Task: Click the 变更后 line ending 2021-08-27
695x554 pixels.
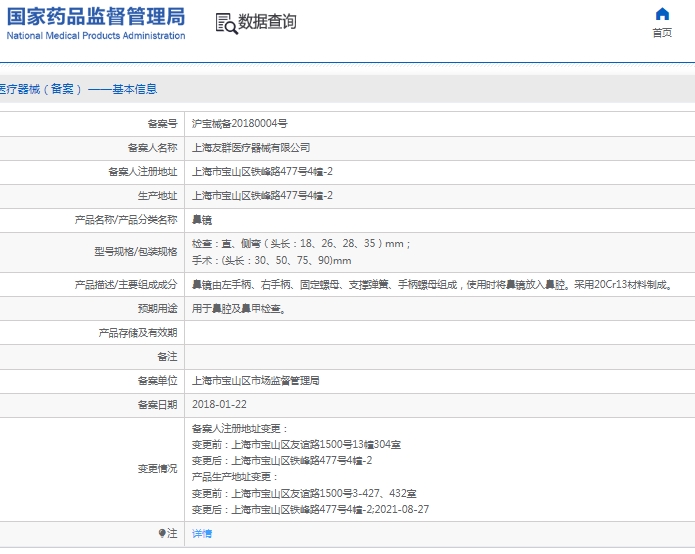Action: (x=310, y=510)
